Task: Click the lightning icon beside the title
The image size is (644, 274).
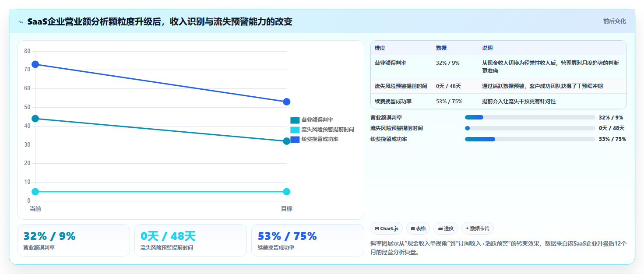Action: [21, 22]
